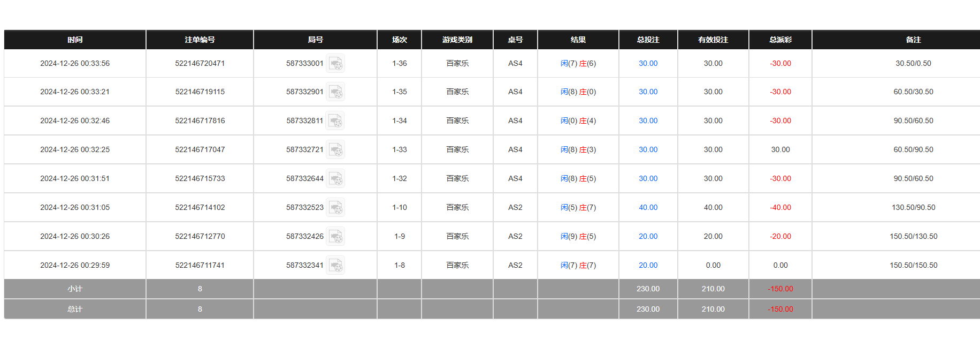980x339 pixels.
Task: Click the 备注 column header
Action: pos(913,40)
